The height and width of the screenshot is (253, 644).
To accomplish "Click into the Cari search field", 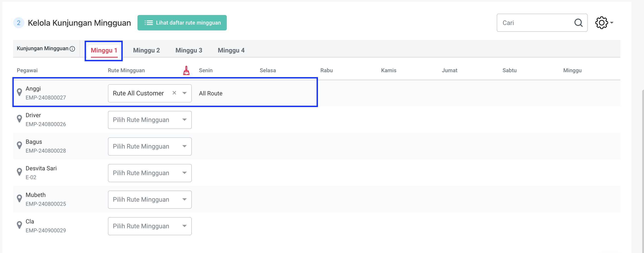I will [x=535, y=23].
